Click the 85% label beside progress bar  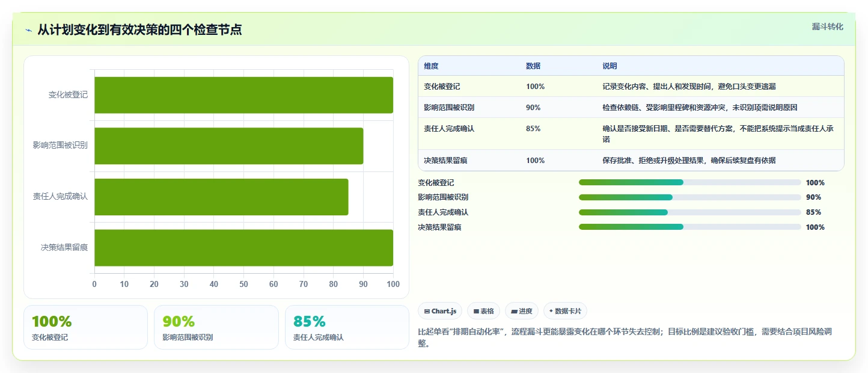click(x=813, y=212)
